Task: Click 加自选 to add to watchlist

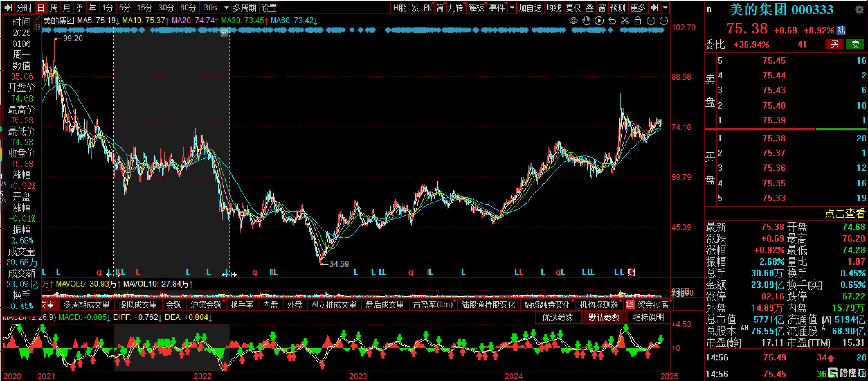Action: 530,7
